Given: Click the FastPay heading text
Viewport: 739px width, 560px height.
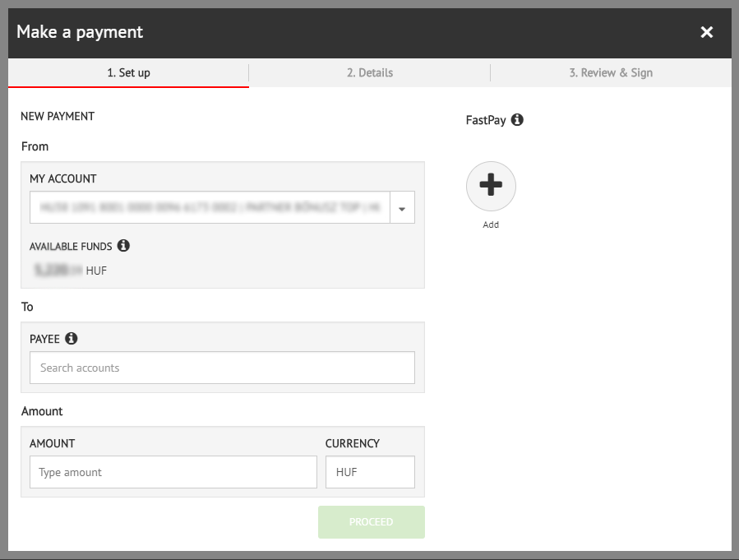Looking at the screenshot, I should click(485, 120).
